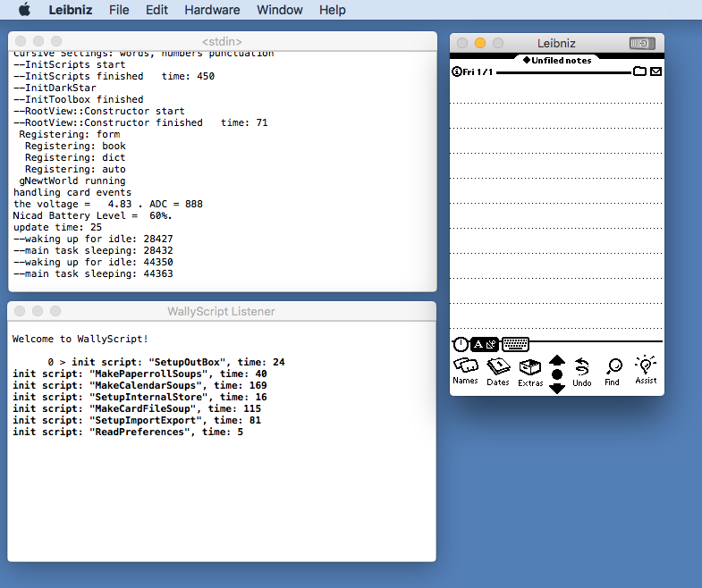This screenshot has width=702, height=588.
Task: Open the Apple menu
Action: click(25, 10)
